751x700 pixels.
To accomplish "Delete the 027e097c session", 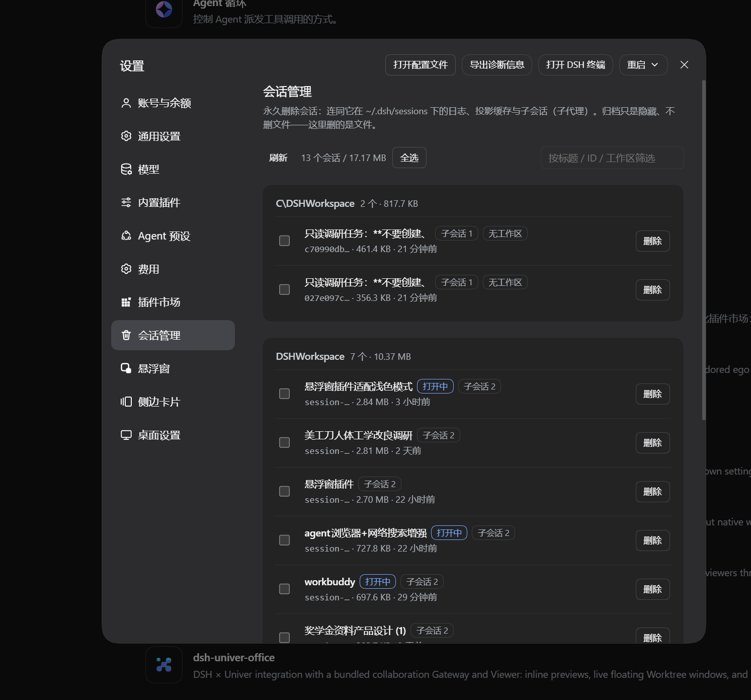I will [x=653, y=290].
